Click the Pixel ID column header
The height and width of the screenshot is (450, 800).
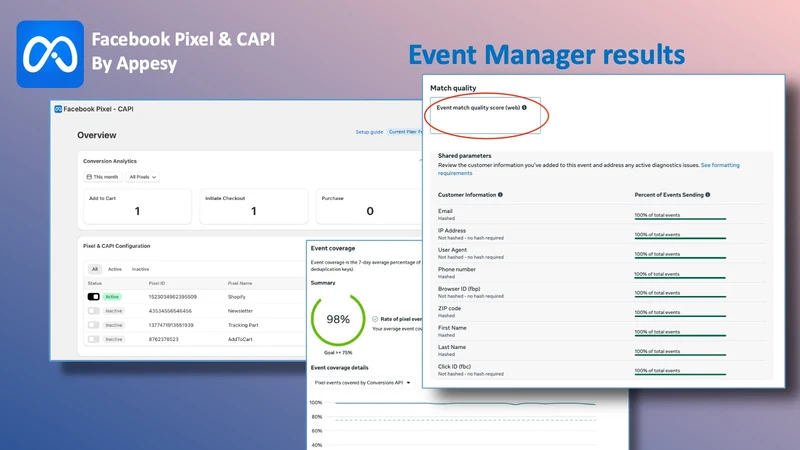[x=157, y=283]
